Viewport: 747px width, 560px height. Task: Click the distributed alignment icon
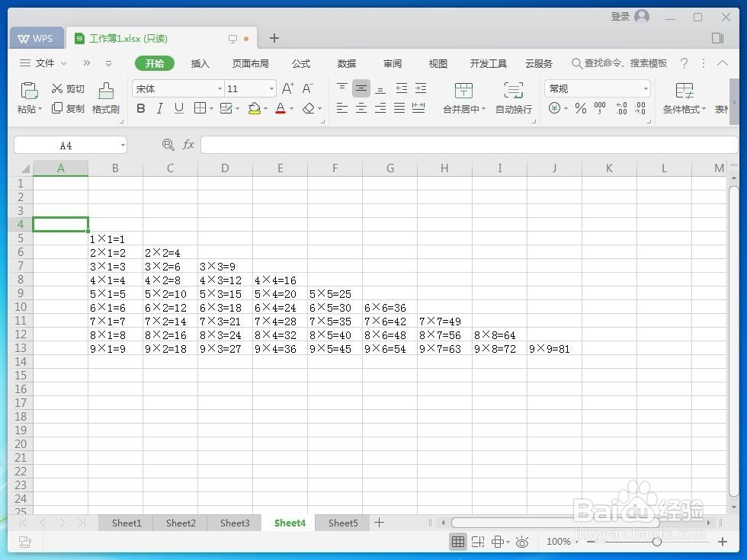418,108
